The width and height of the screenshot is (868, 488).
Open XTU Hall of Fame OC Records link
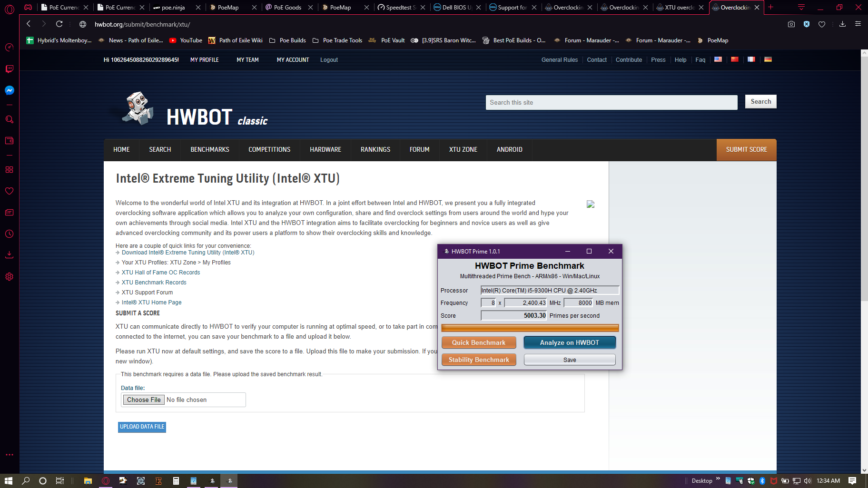(161, 273)
